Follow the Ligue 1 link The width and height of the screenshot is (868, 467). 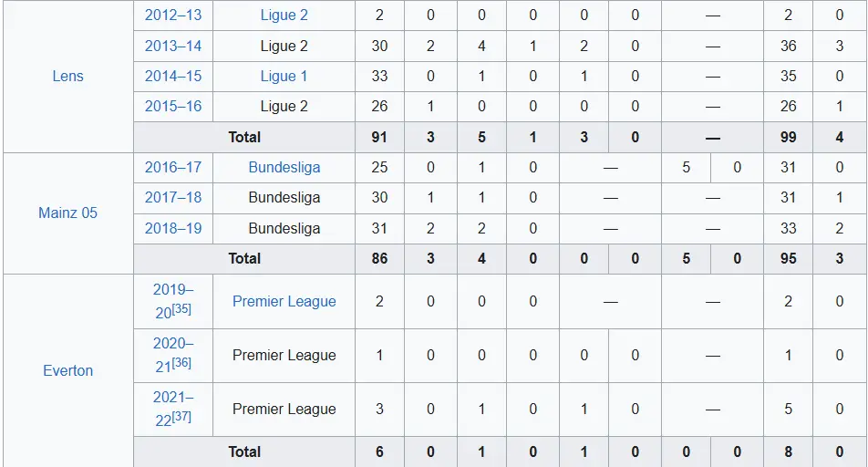(284, 76)
